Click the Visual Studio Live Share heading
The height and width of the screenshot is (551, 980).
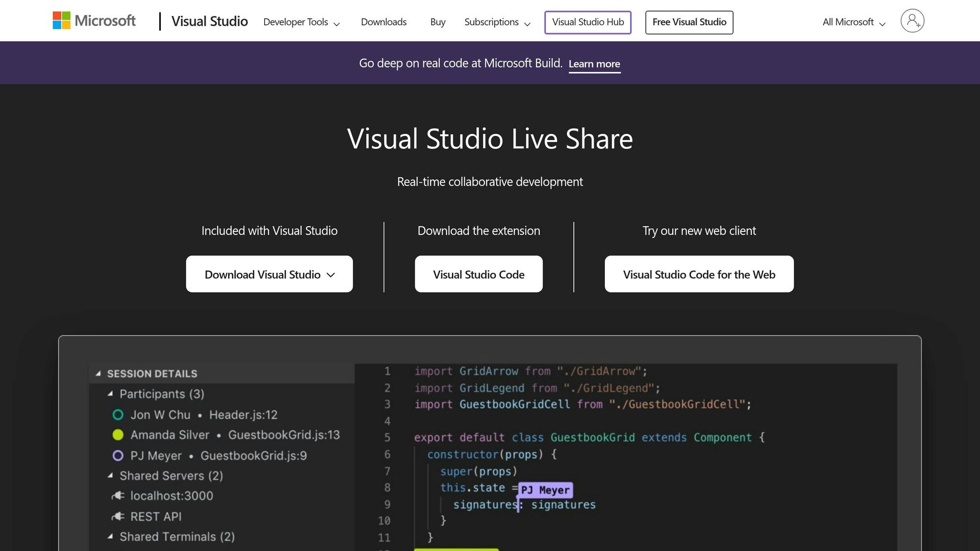(490, 139)
